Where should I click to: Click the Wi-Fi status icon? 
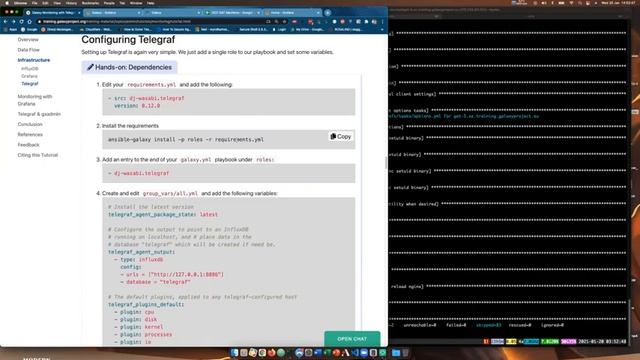(x=571, y=3)
